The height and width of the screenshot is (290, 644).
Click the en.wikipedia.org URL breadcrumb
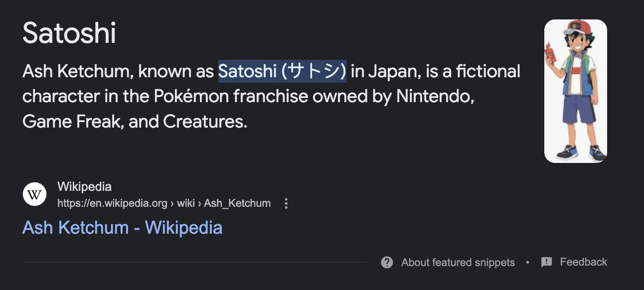point(112,203)
